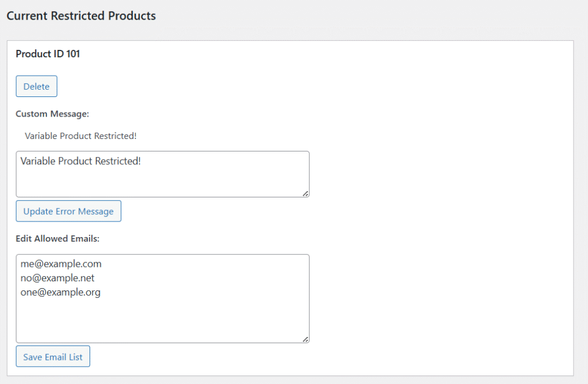Place cursor on one@example.org line
The width and height of the screenshot is (588, 384).
point(60,293)
